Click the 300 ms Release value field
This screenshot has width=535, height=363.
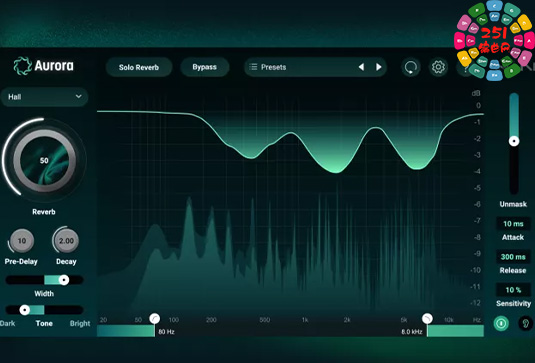tap(513, 257)
